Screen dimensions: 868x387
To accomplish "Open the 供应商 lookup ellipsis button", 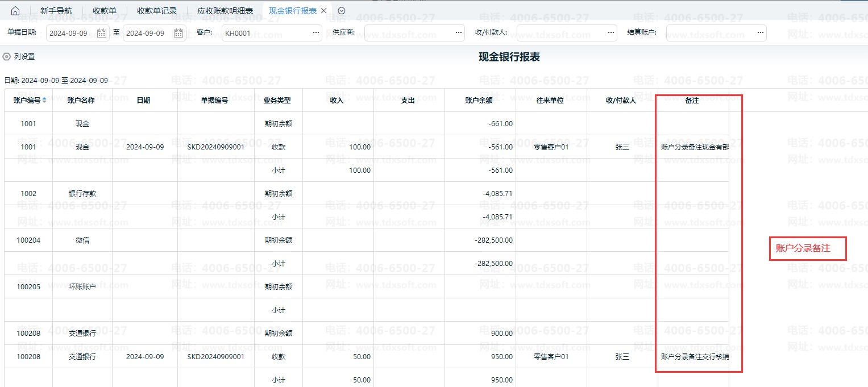I will pos(459,33).
